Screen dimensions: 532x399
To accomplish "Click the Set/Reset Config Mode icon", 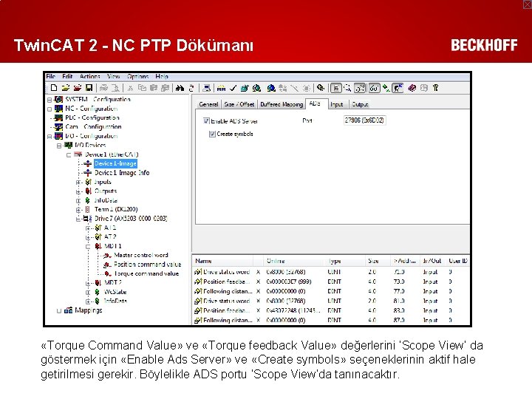I will (271, 88).
